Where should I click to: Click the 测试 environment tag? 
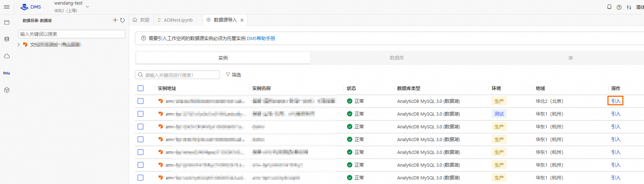(499, 114)
